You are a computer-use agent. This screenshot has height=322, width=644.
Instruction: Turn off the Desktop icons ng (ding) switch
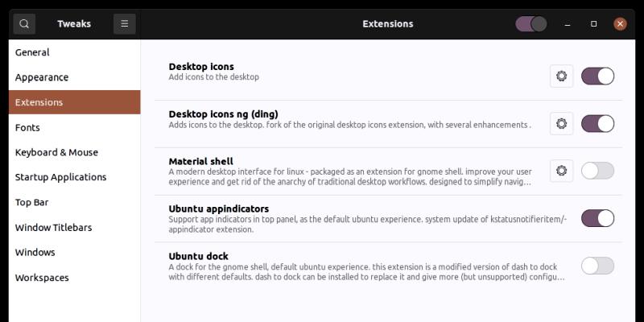[597, 123]
